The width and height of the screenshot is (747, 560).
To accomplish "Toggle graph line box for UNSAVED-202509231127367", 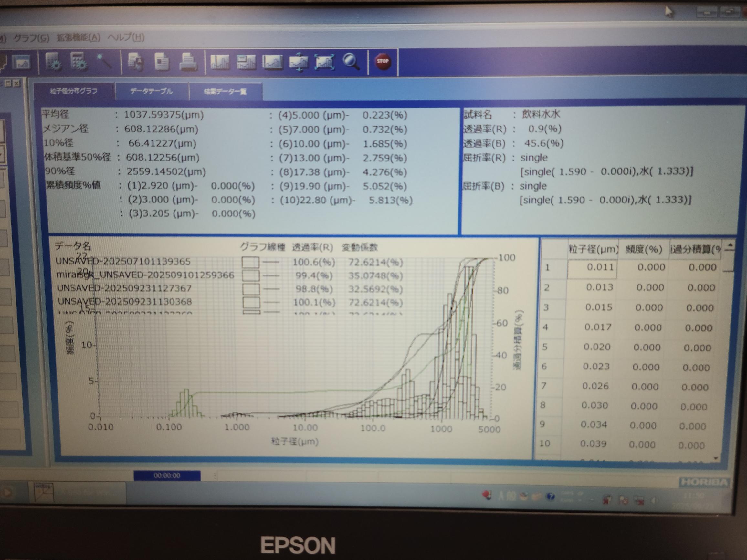I will click(x=251, y=289).
